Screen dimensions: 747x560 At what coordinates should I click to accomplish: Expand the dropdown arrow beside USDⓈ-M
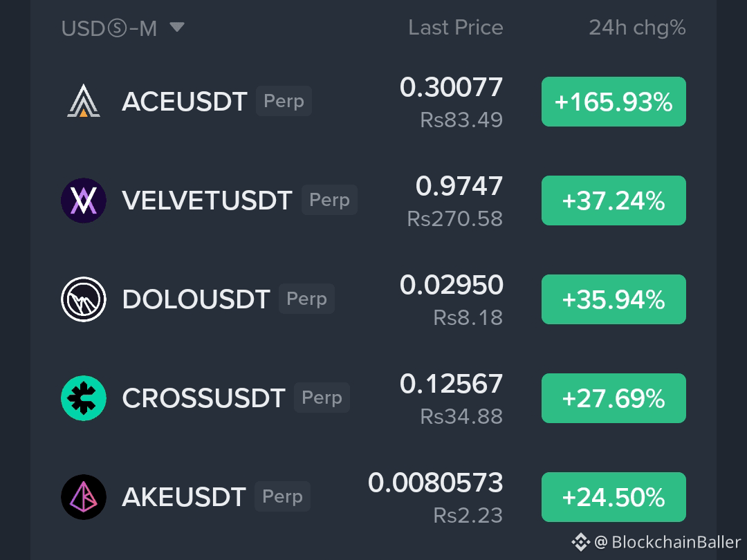click(177, 27)
